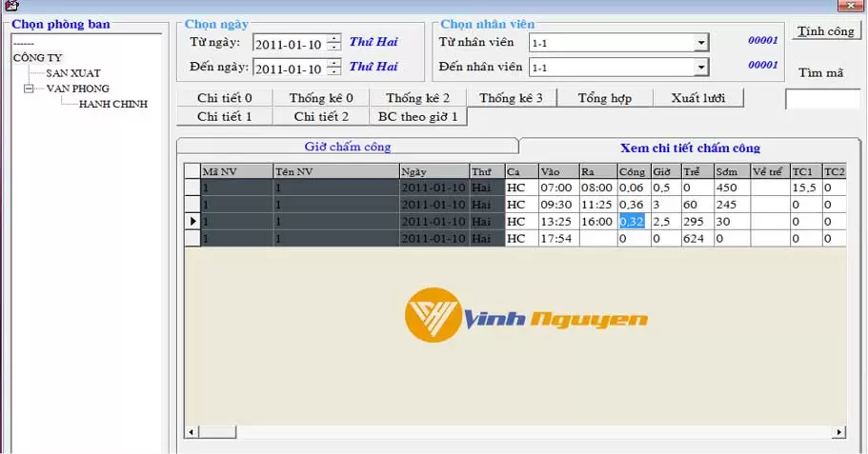Click the 15,5 TC1 cell
The width and height of the screenshot is (868, 454).
(x=806, y=188)
